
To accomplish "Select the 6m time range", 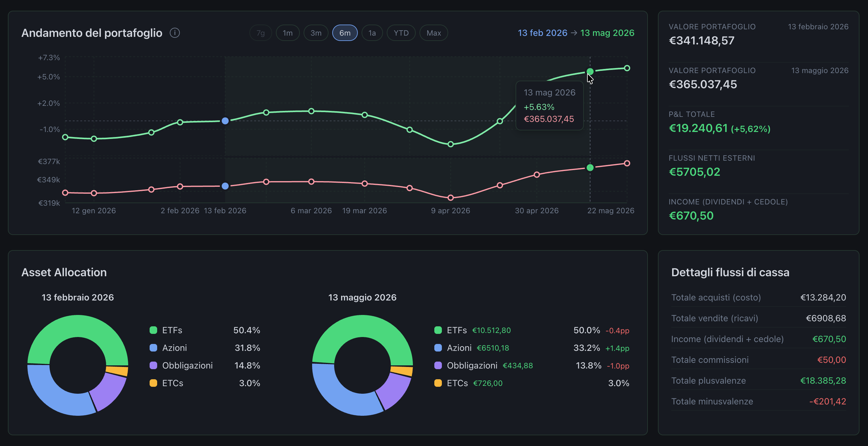I will [345, 33].
